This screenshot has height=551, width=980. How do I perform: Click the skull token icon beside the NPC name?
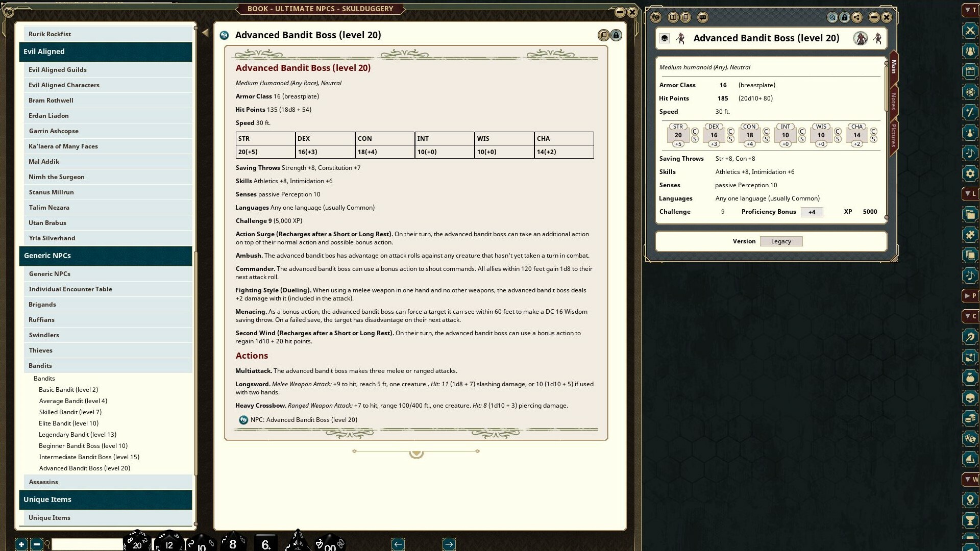pyautogui.click(x=664, y=38)
